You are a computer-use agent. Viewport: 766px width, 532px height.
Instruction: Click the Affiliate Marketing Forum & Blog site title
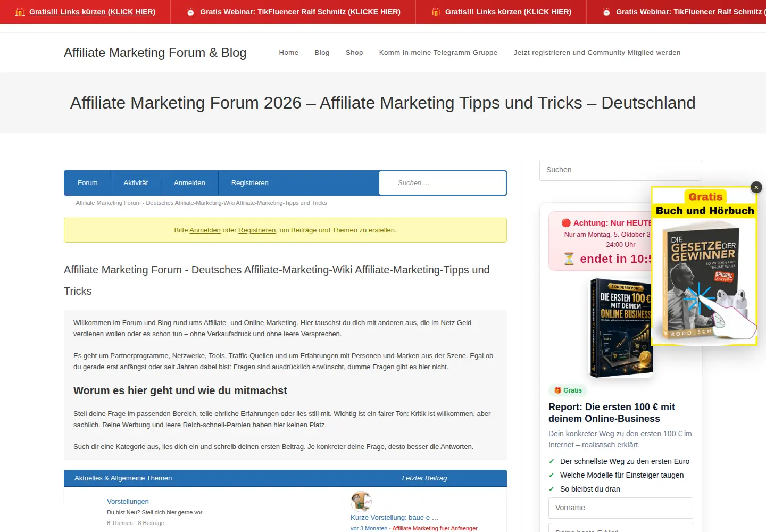(x=155, y=53)
